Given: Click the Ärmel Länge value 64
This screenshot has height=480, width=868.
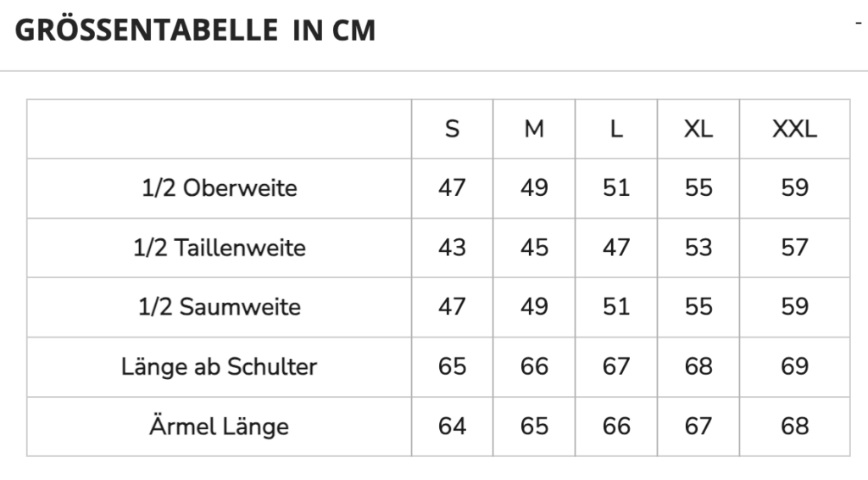Looking at the screenshot, I should pyautogui.click(x=453, y=427).
